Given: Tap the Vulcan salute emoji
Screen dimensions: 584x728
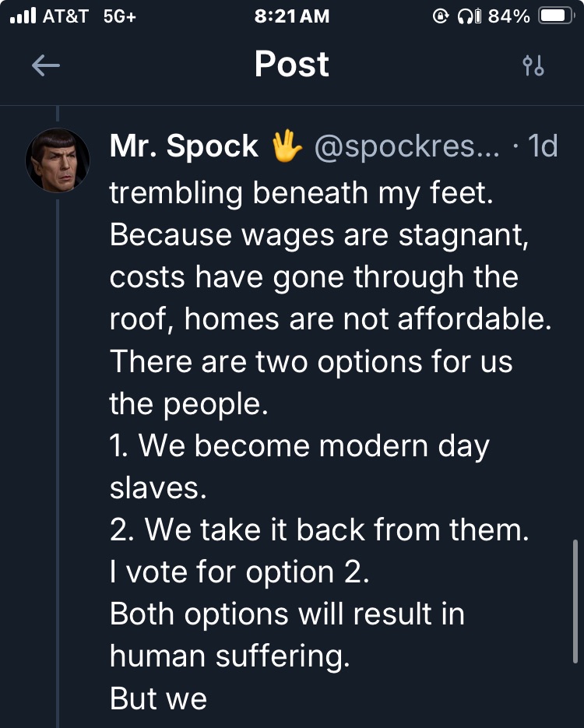Looking at the screenshot, I should pos(286,146).
